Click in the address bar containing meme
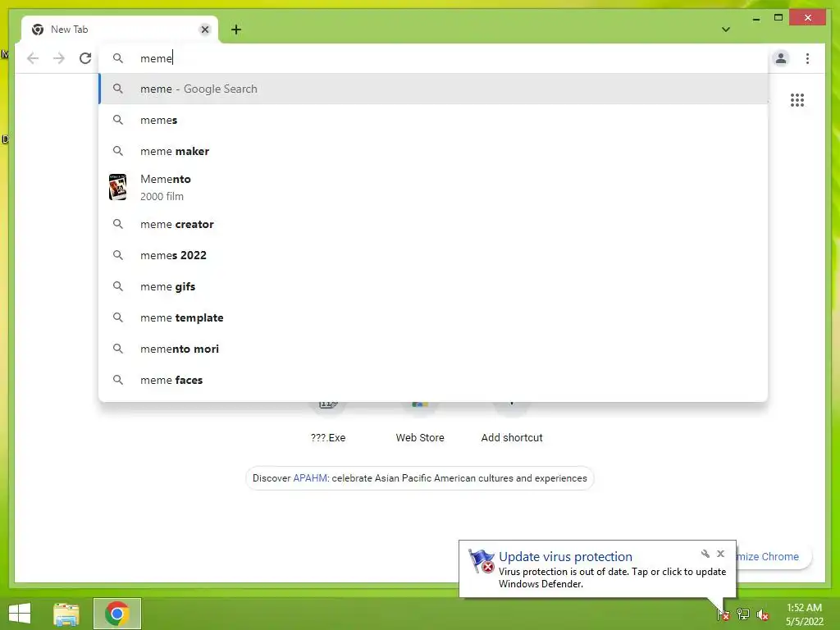The width and height of the screenshot is (840, 630). 433,58
